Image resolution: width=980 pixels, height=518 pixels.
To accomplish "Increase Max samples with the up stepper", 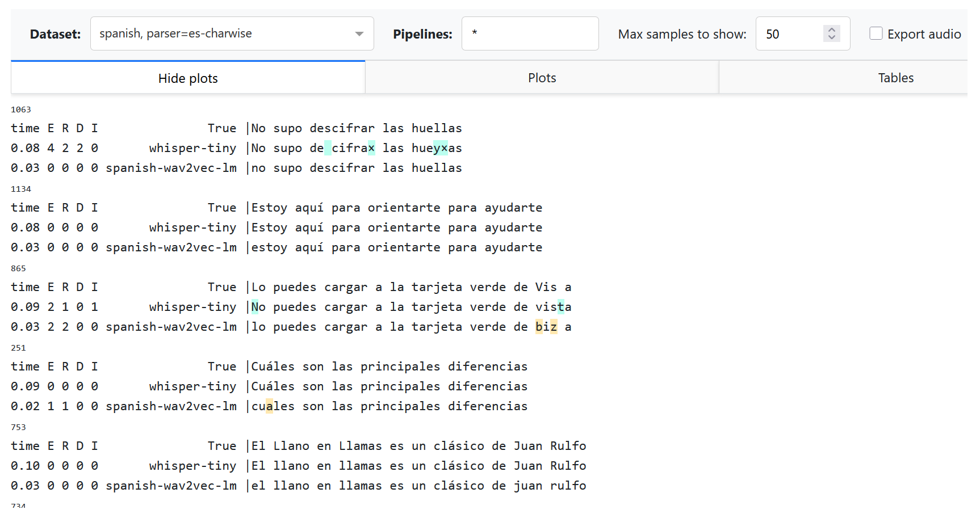I will (831, 30).
